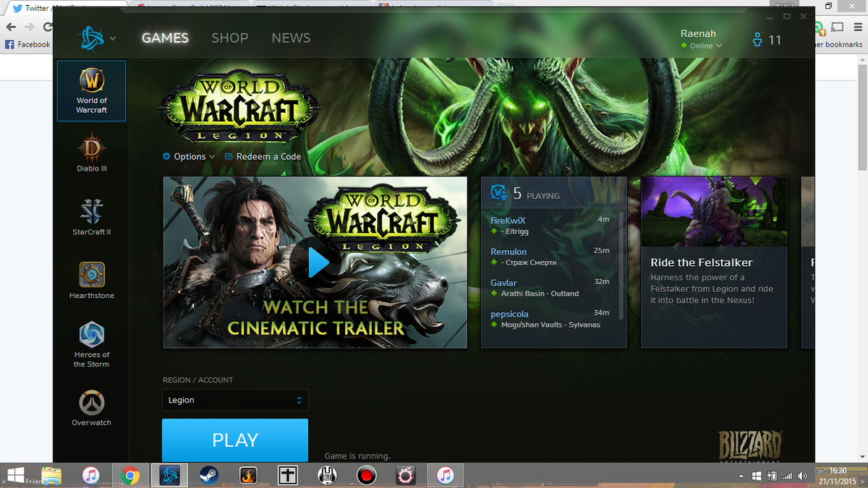Select StarCraft II in sidebar
Viewport: 868px width, 488px height.
tap(92, 217)
